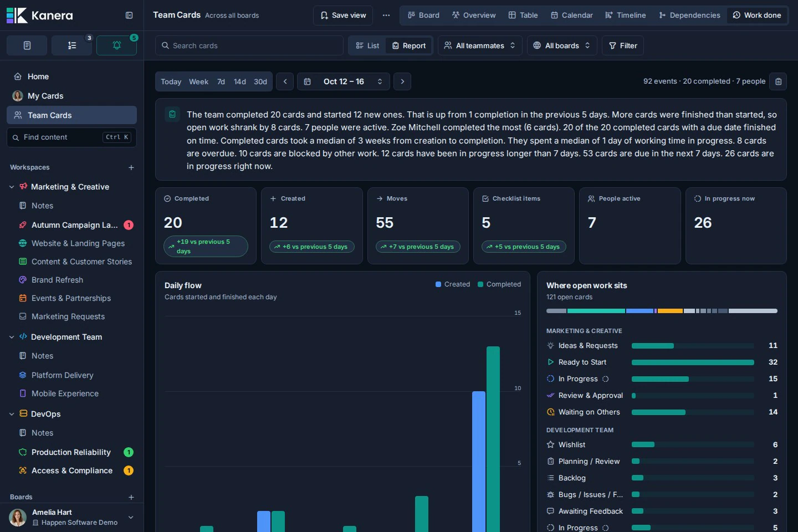Go to previous date range arrow
The height and width of the screenshot is (532, 798).
pyautogui.click(x=285, y=81)
